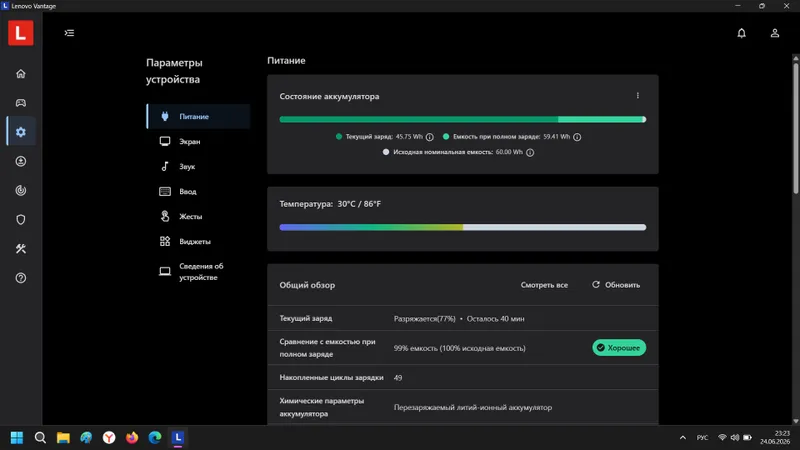
Task: Open Сведения об устройстве tab
Action: pyautogui.click(x=198, y=271)
